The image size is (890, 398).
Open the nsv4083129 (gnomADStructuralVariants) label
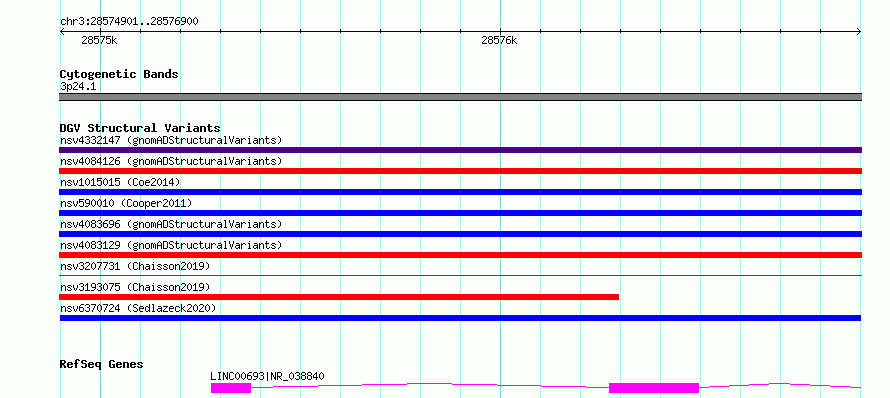coord(171,245)
